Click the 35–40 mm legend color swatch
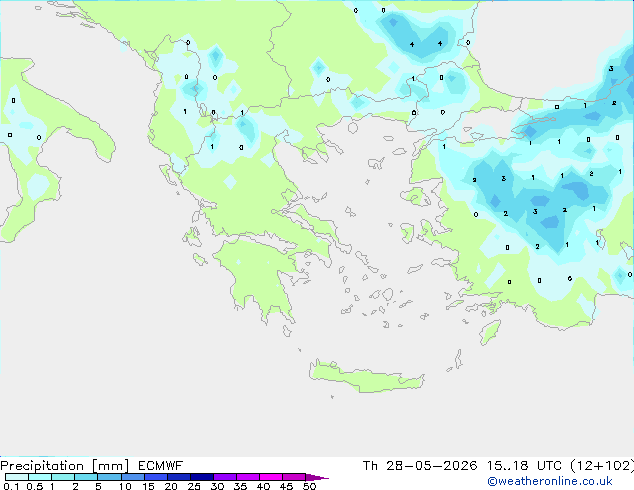 (248, 477)
